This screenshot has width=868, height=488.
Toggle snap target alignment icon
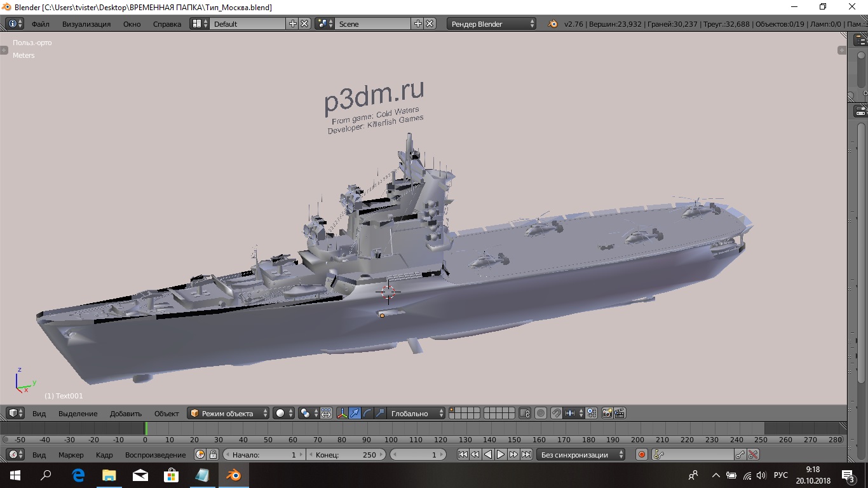(591, 413)
